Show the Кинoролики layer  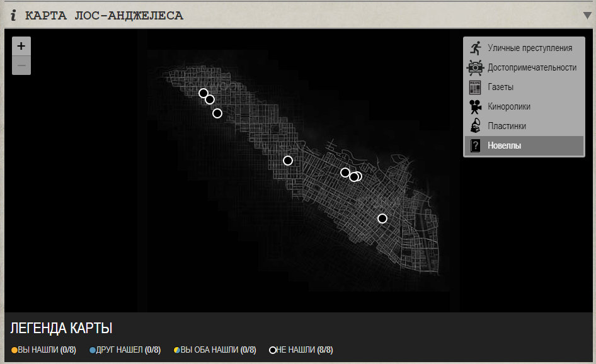[x=509, y=106]
